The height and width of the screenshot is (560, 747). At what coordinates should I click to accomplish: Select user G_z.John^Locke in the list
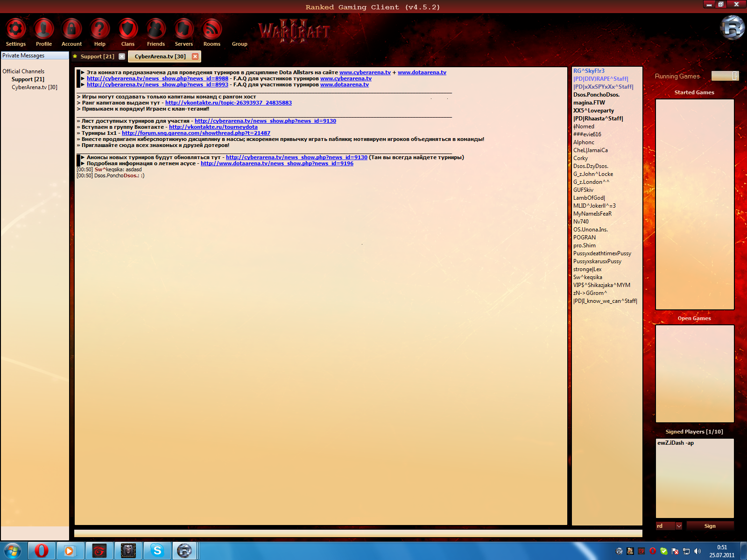pyautogui.click(x=593, y=174)
